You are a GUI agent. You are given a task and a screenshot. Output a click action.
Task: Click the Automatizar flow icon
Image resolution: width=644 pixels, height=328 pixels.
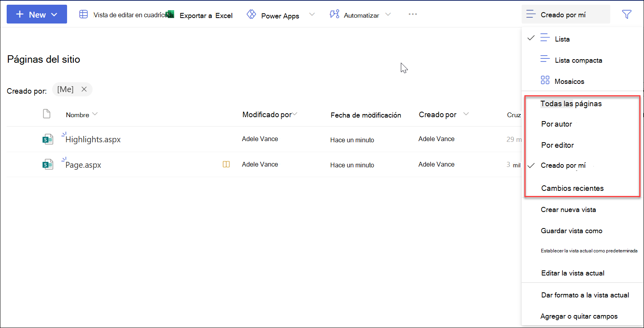[335, 14]
